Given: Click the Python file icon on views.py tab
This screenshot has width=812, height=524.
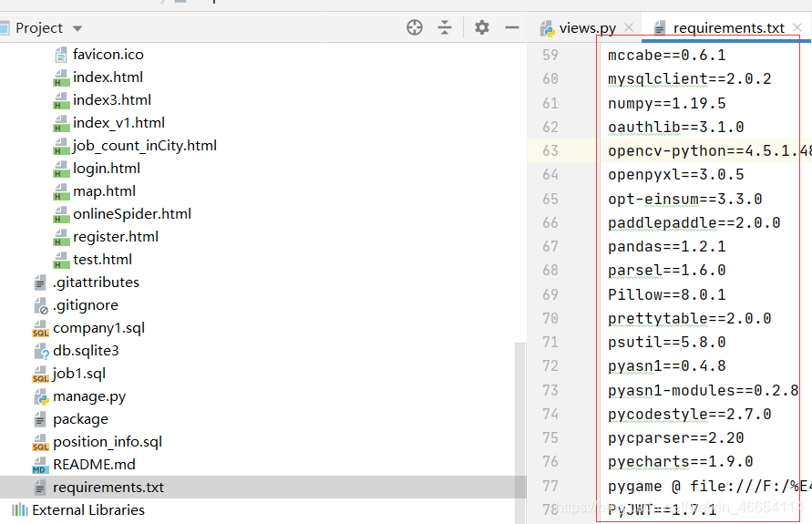Looking at the screenshot, I should click(548, 28).
